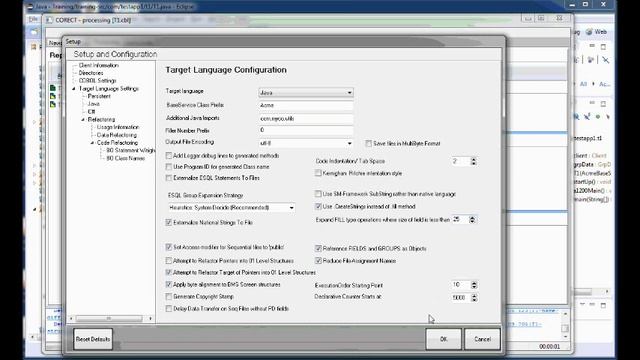Cancel the Setup dialog
Image resolution: width=640 pixels, height=360 pixels.
click(x=482, y=339)
